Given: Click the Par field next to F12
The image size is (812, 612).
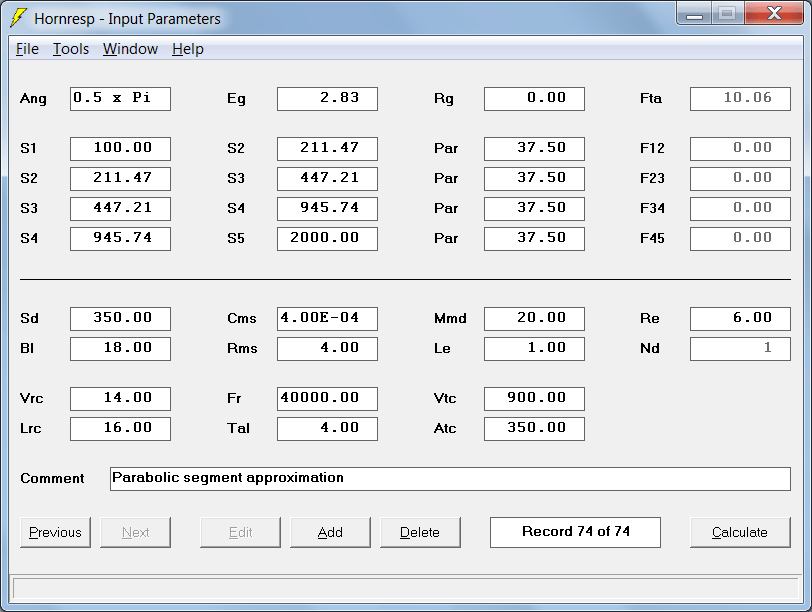Looking at the screenshot, I should click(534, 149).
